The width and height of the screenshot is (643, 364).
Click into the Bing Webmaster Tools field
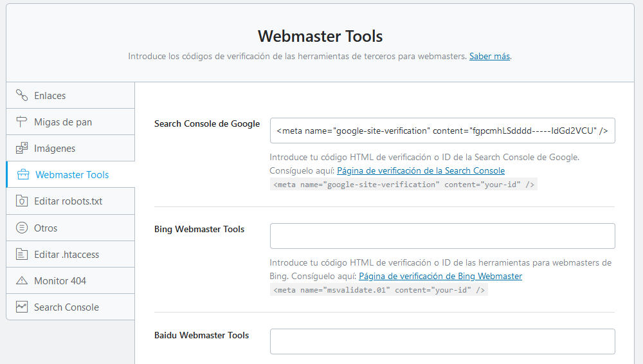442,236
